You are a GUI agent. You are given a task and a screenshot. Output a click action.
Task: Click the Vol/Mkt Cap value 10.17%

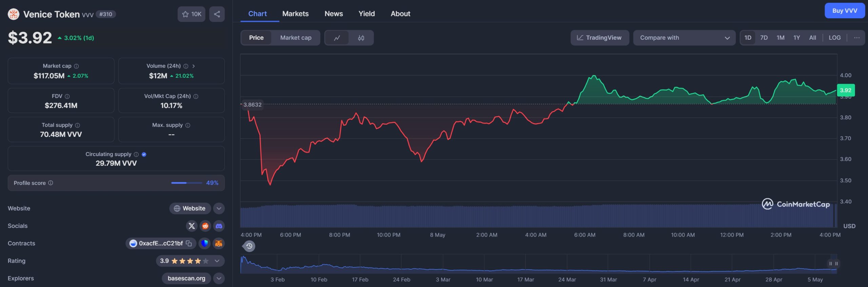point(171,106)
